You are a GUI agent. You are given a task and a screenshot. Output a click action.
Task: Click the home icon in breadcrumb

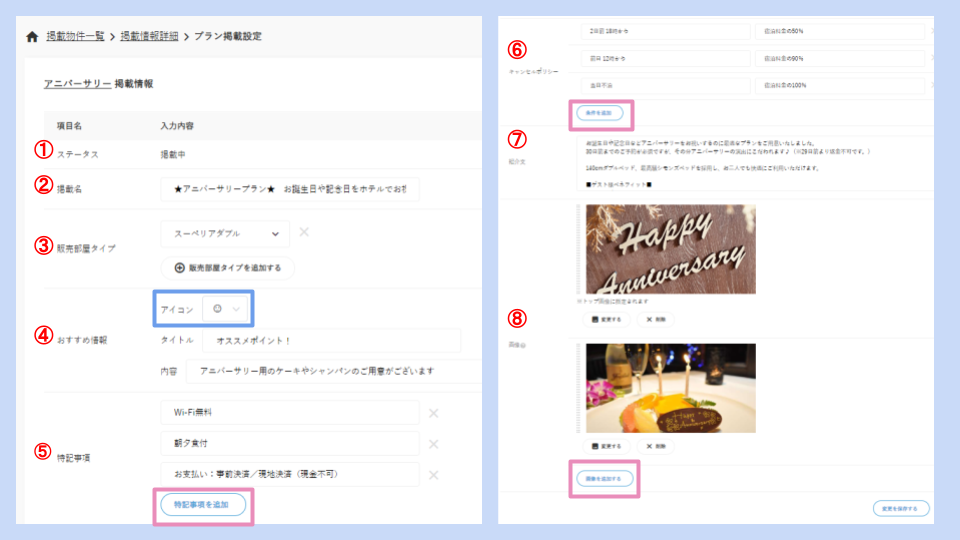click(32, 37)
